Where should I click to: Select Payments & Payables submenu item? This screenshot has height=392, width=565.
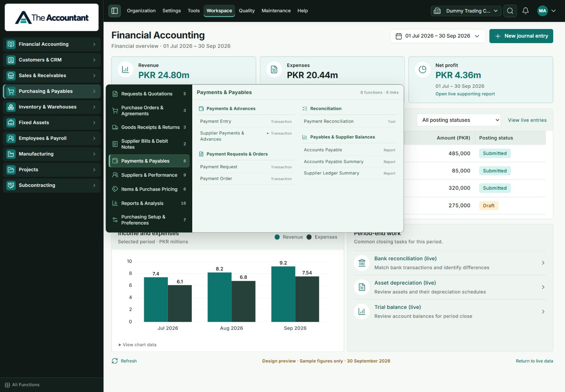(x=149, y=161)
